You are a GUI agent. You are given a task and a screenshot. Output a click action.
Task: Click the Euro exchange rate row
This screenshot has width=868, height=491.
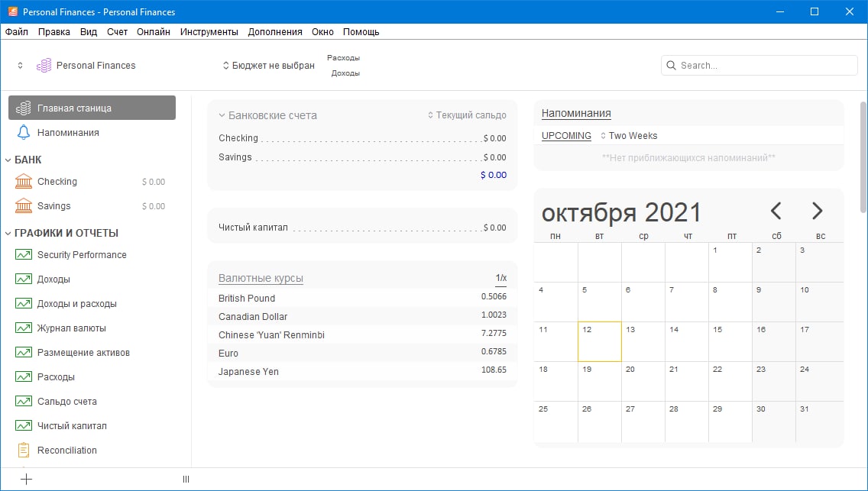pos(362,352)
